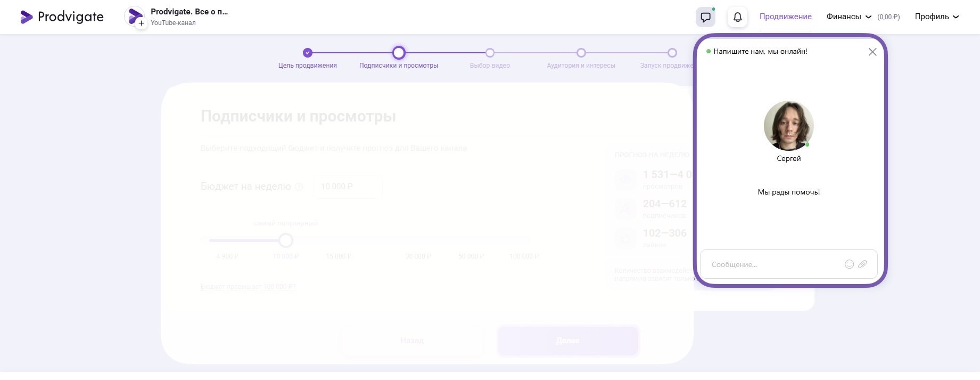This screenshot has height=380, width=980.
Task: Open notifications bell
Action: (737, 17)
